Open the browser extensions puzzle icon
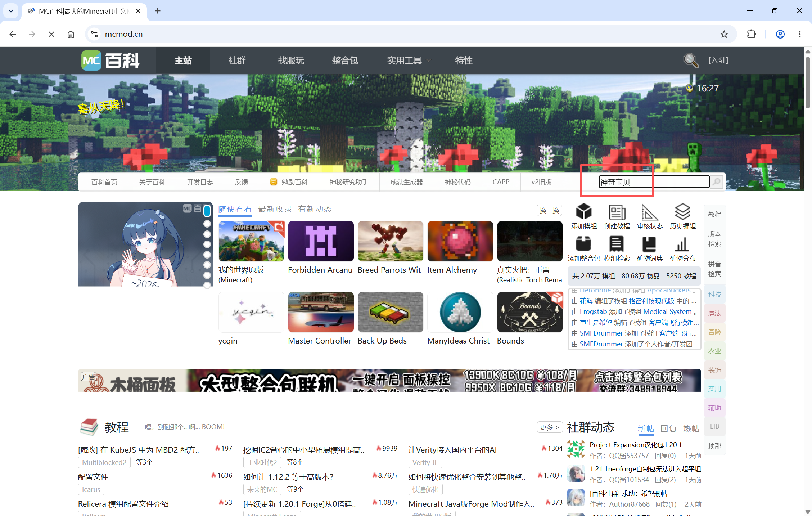The height and width of the screenshot is (516, 812). click(752, 34)
